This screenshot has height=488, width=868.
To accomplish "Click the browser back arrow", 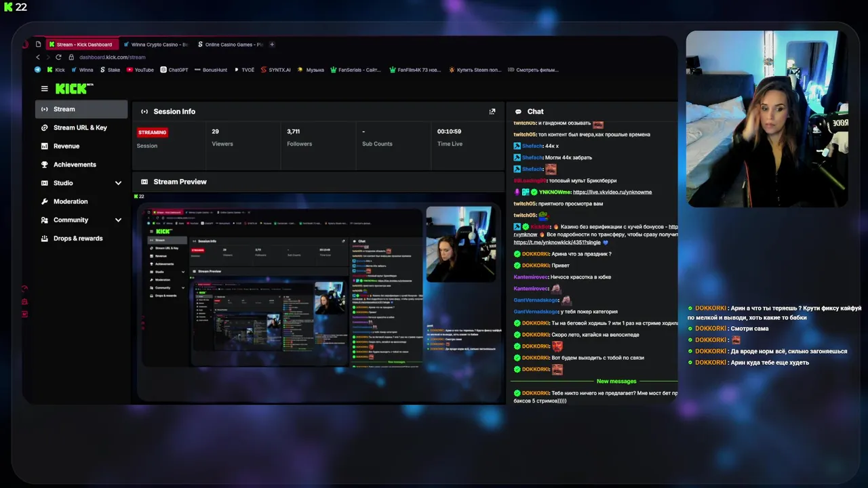I will [38, 57].
